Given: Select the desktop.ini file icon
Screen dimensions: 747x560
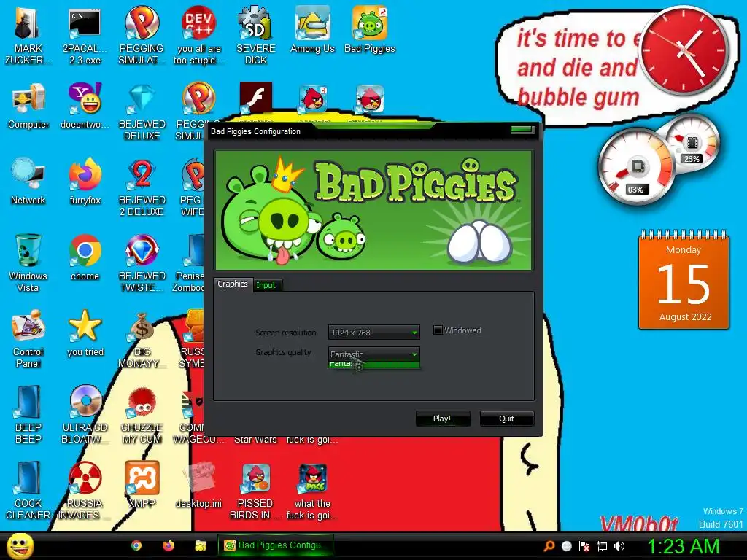Looking at the screenshot, I should tap(198, 485).
